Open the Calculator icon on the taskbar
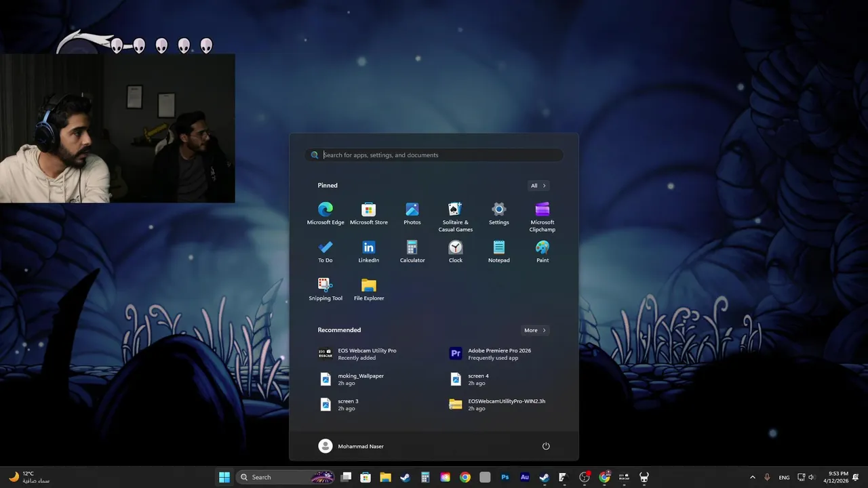The width and height of the screenshot is (868, 488). point(425,477)
